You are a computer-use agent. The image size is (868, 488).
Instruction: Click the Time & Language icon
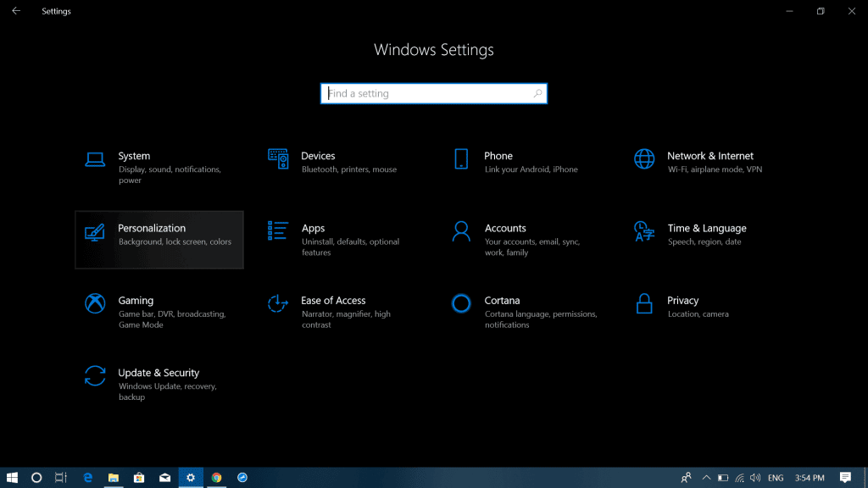point(644,231)
